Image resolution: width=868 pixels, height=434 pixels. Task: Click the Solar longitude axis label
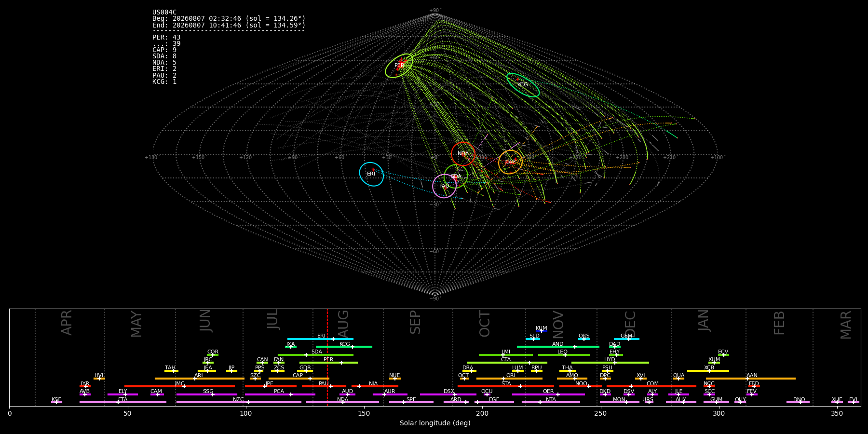[435, 423]
